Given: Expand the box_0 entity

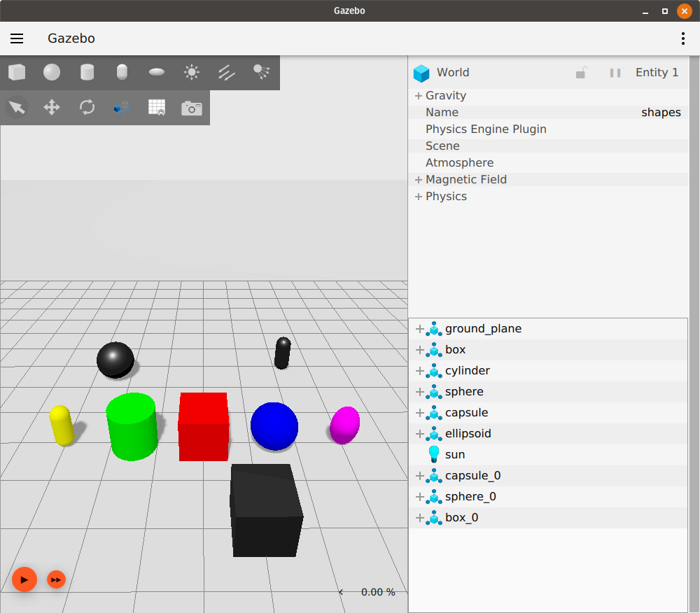Looking at the screenshot, I should coord(419,518).
